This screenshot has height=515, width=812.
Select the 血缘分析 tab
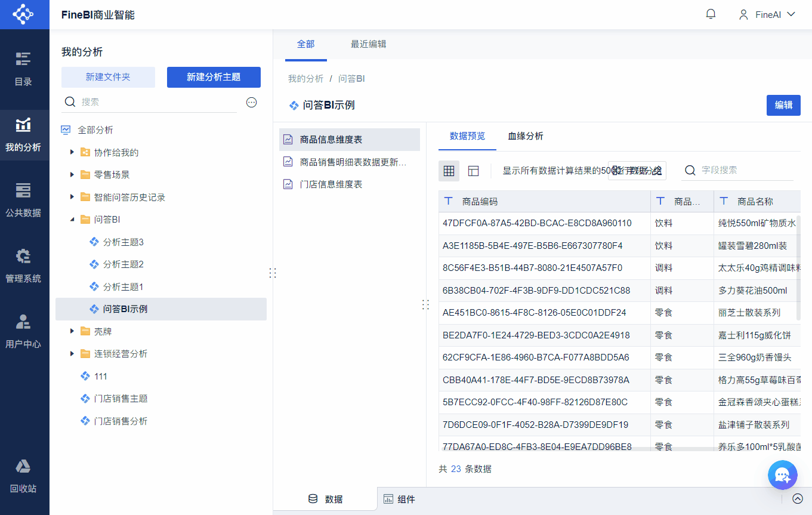point(526,136)
